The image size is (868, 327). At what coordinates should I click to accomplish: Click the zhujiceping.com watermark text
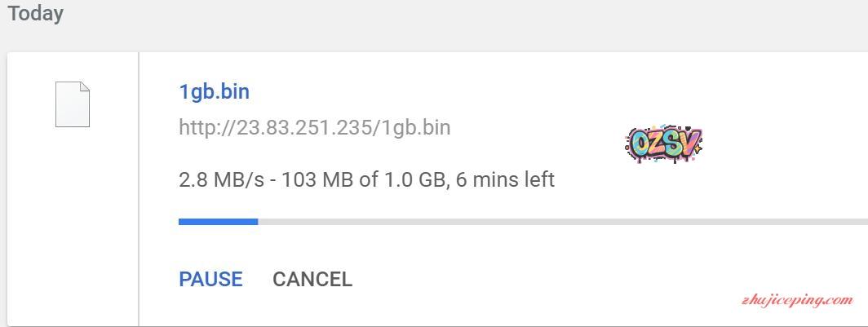[797, 300]
